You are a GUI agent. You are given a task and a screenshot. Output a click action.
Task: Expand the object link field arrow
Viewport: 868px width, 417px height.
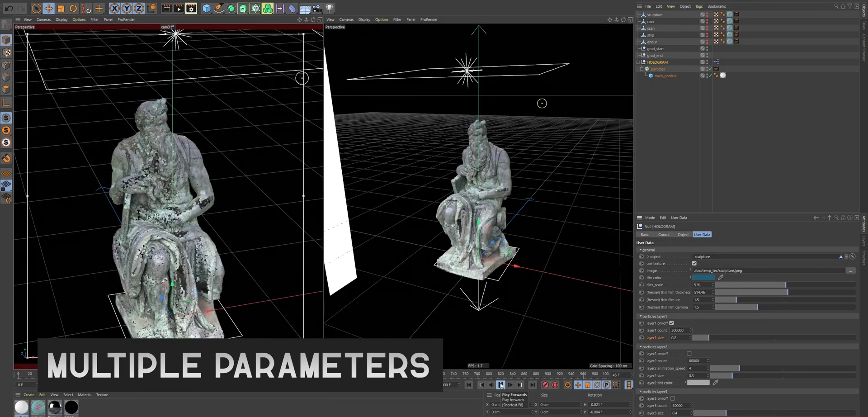(x=648, y=256)
